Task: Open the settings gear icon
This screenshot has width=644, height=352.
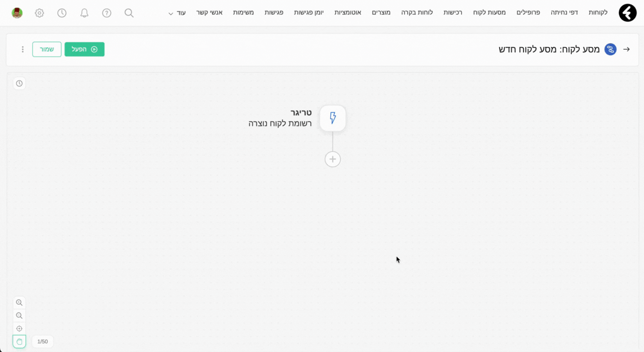Action: pos(39,13)
